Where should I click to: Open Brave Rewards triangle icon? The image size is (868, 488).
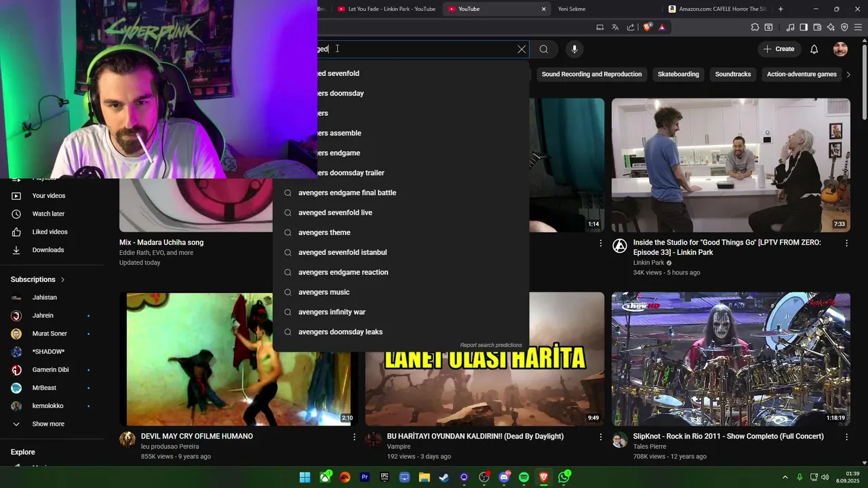click(x=662, y=27)
